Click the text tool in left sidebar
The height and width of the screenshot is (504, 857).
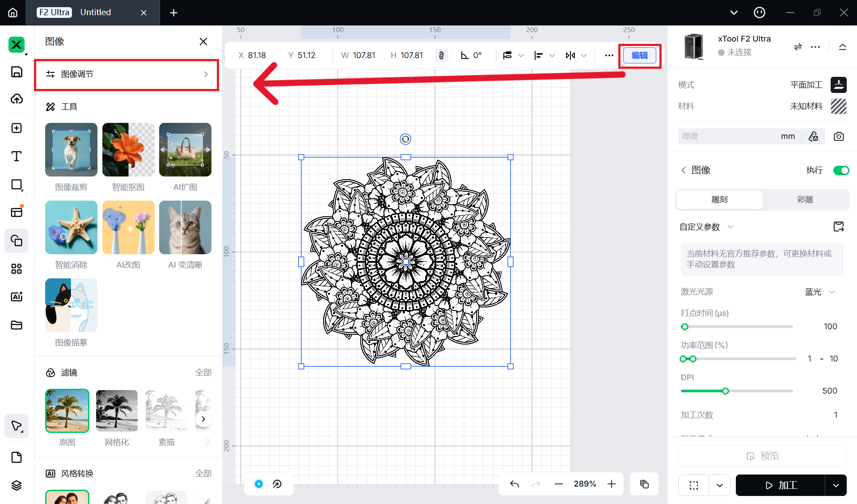(x=17, y=156)
